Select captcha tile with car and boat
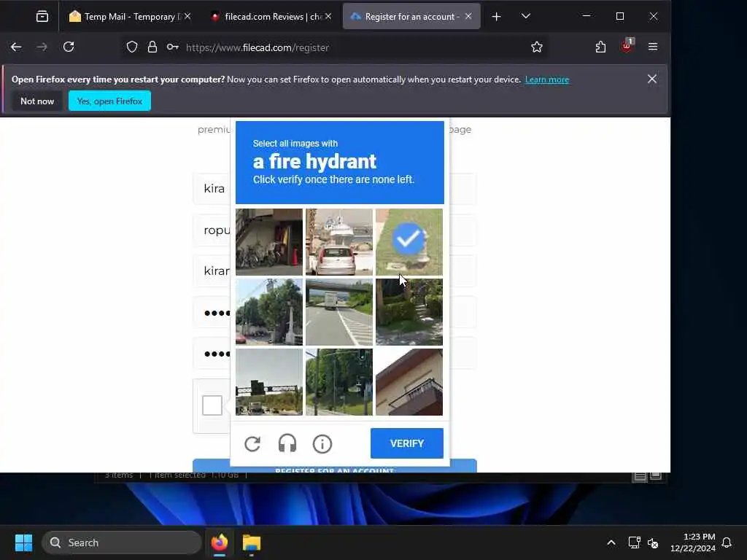Screen dimensions: 747x560 click(x=339, y=242)
